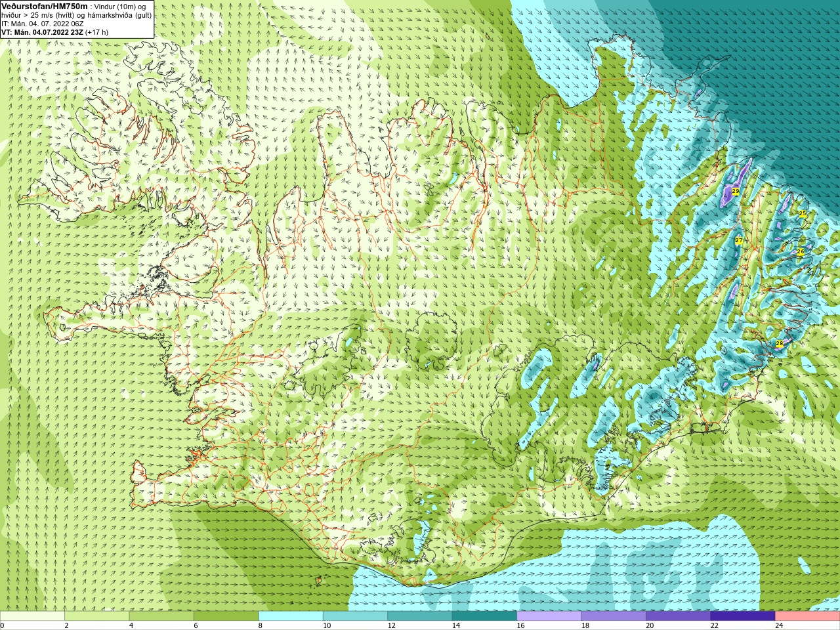Click the dark indigo 22–24 m/s legend swatch
Image resolution: width=840 pixels, height=630 pixels.
[x=743, y=616]
